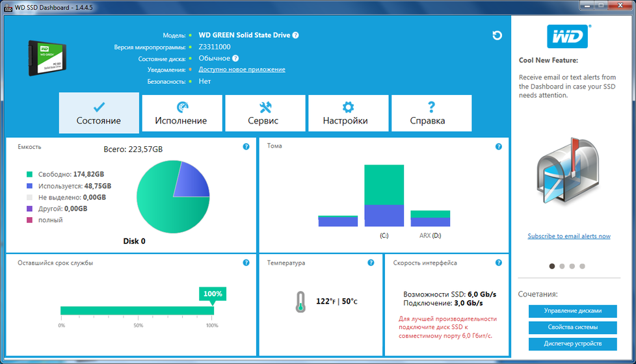Open Диспетчер устройств shortcut button
Image resolution: width=636 pixels, height=364 pixels.
tap(572, 343)
